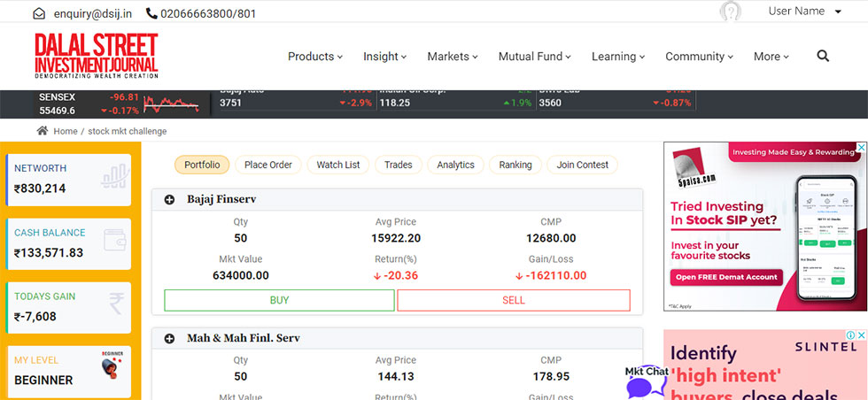868x400 pixels.
Task: Expand the Bajaj Finserv plus icon
Action: coord(169,200)
